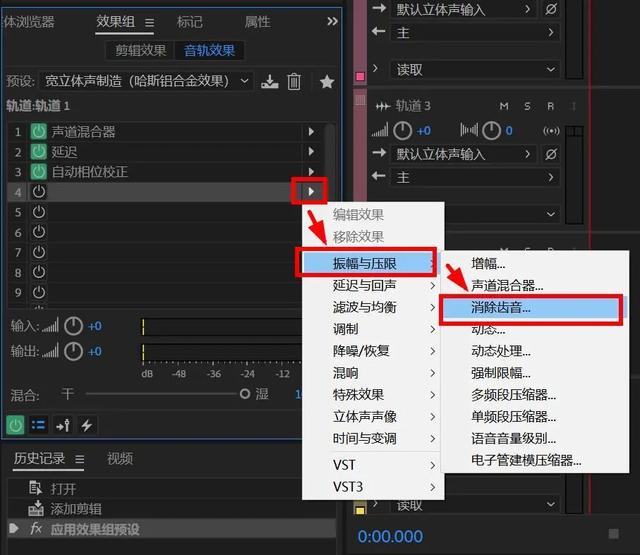This screenshot has height=555, width=640.
Task: Open Noise Reduction/Restoration submenu
Action: (x=373, y=351)
